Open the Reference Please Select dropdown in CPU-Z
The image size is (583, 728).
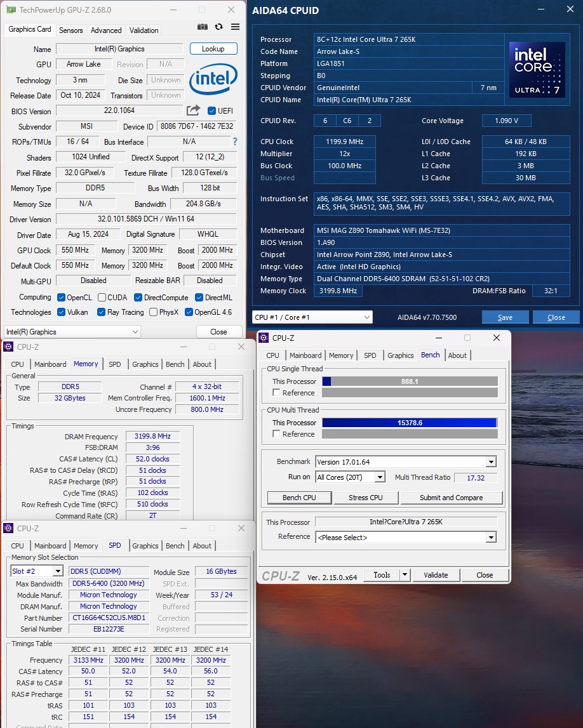click(406, 537)
